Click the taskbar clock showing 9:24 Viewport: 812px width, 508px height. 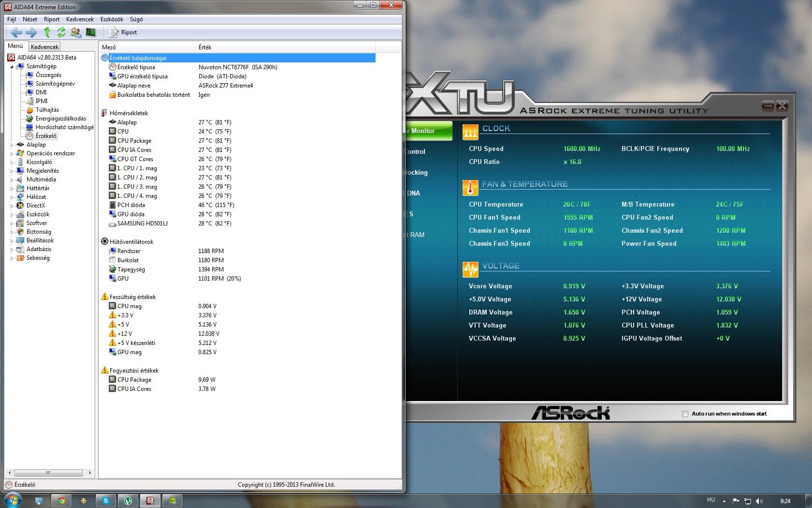(785, 501)
